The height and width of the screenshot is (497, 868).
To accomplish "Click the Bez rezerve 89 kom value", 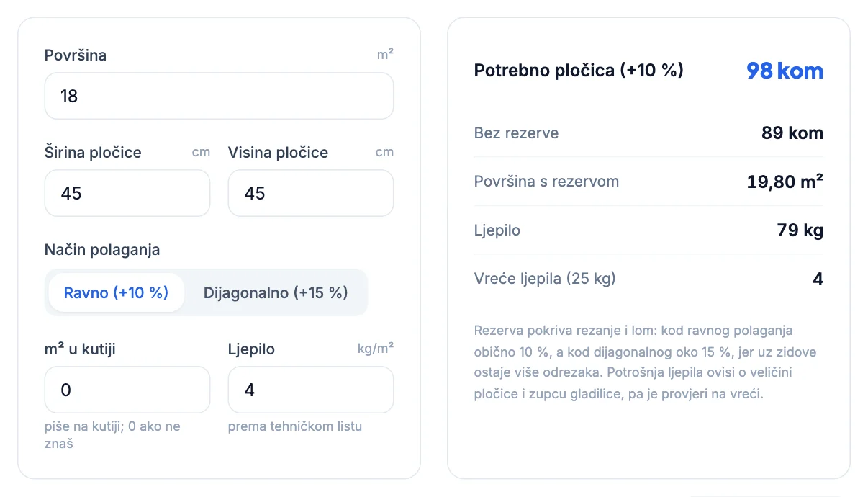I will coord(792,133).
